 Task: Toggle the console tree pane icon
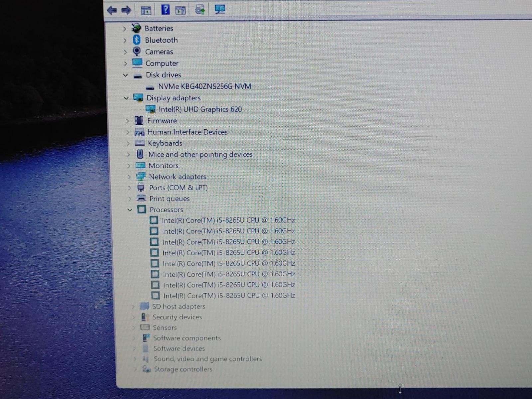146,11
